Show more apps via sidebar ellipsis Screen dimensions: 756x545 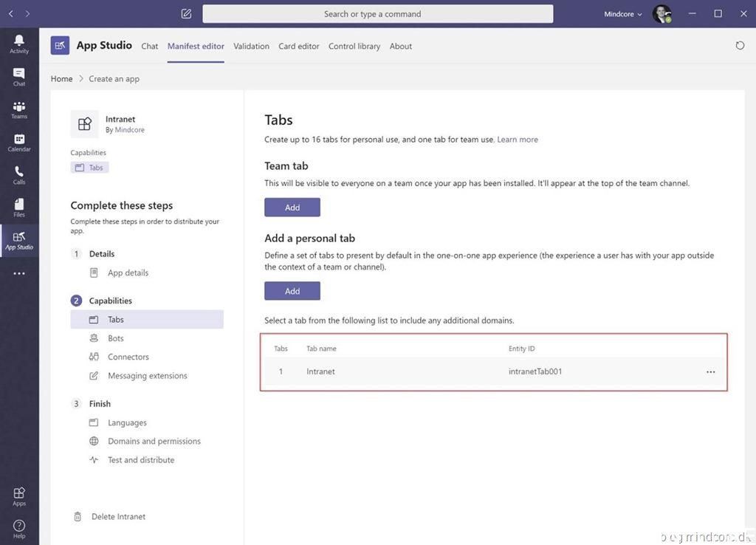coord(19,273)
